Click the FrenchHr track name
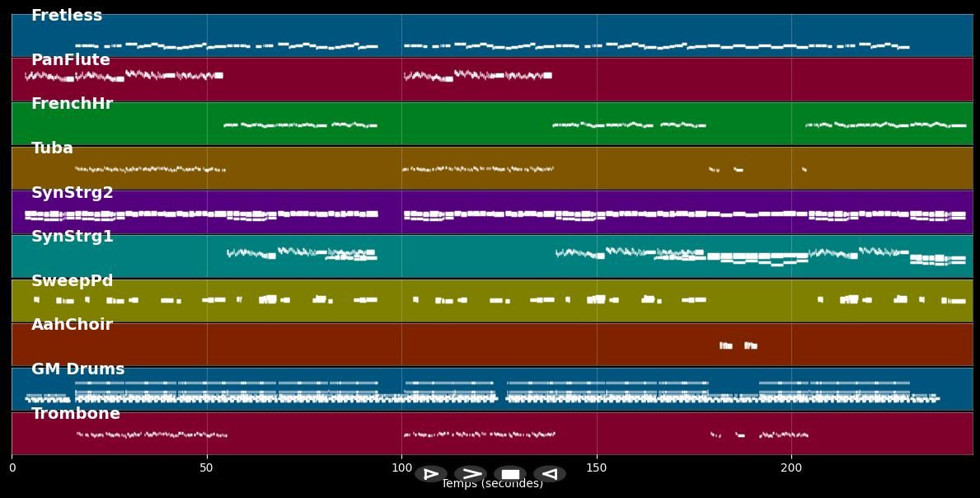This screenshot has height=498, width=980. point(72,104)
